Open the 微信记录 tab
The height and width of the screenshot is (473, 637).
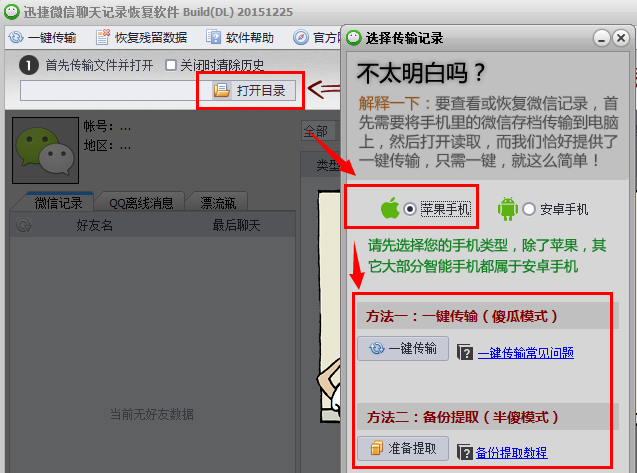tap(58, 202)
